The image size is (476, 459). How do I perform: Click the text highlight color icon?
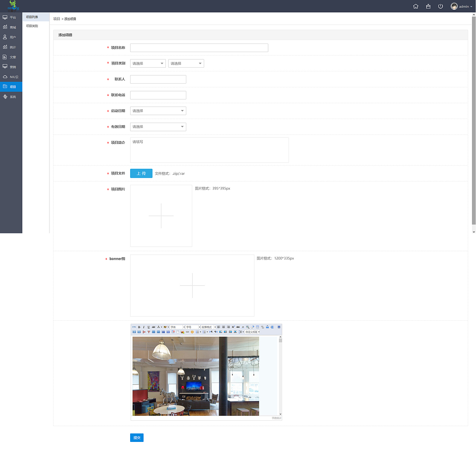165,327
